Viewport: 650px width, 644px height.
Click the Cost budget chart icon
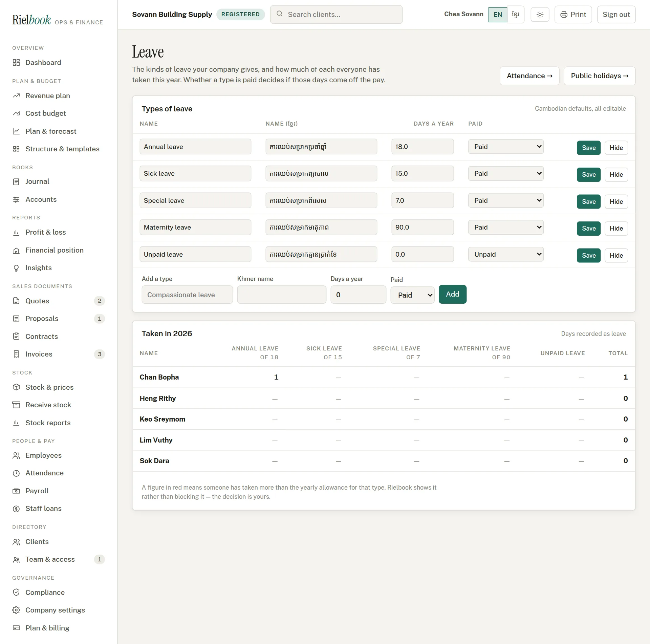pos(16,113)
